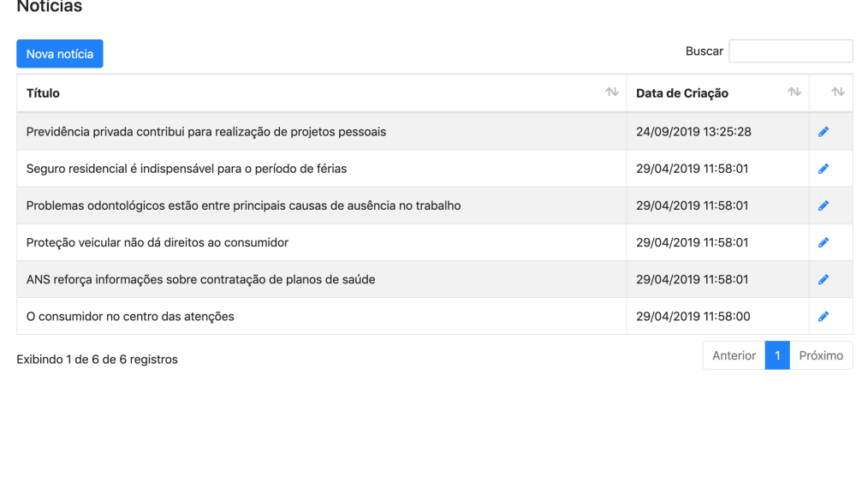Viewport: 868px width, 494px height.
Task: Sort table by Título arrows icon
Action: [612, 92]
